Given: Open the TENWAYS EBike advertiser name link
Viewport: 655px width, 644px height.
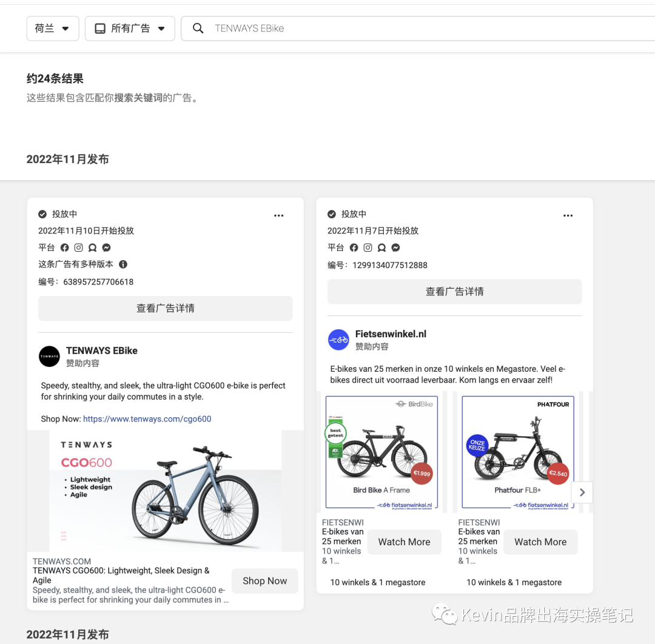Looking at the screenshot, I should pyautogui.click(x=101, y=351).
